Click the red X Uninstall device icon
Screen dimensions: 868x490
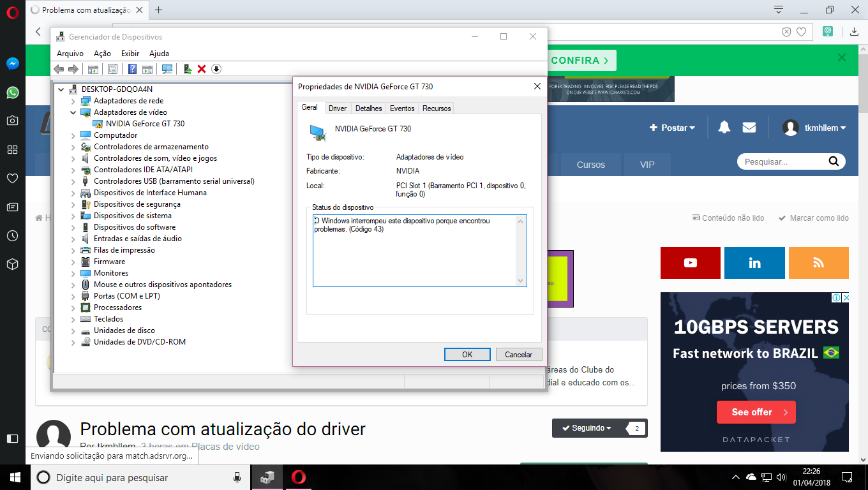pyautogui.click(x=202, y=69)
